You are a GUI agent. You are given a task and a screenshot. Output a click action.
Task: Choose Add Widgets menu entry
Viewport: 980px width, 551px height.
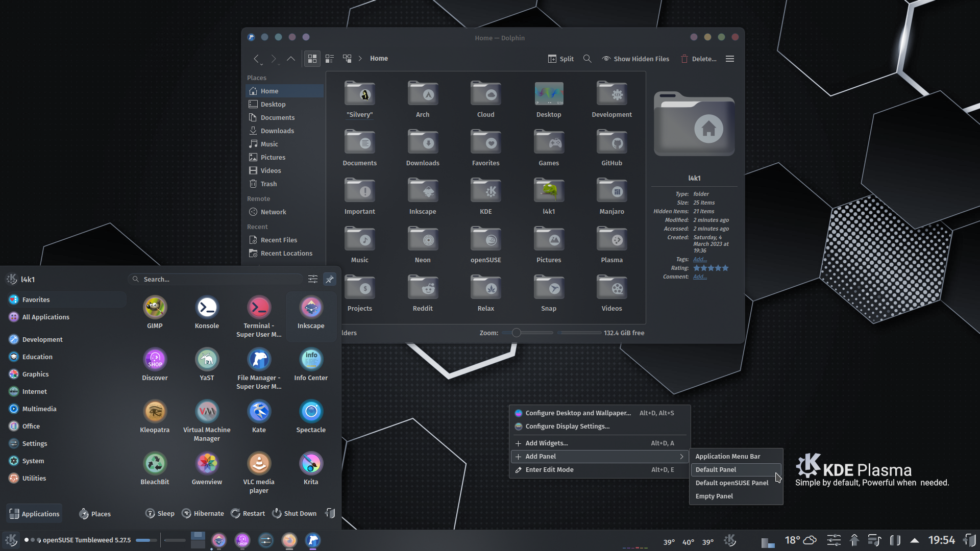[x=600, y=443]
